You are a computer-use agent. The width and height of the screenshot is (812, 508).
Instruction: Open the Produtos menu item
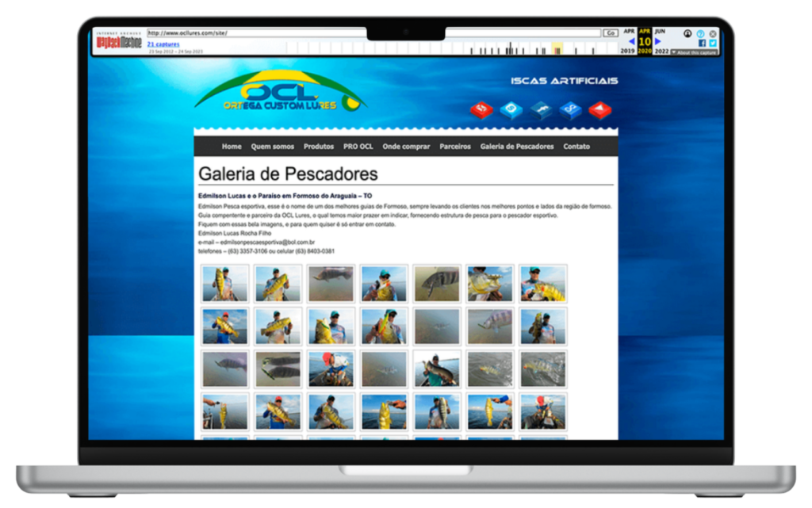319,147
